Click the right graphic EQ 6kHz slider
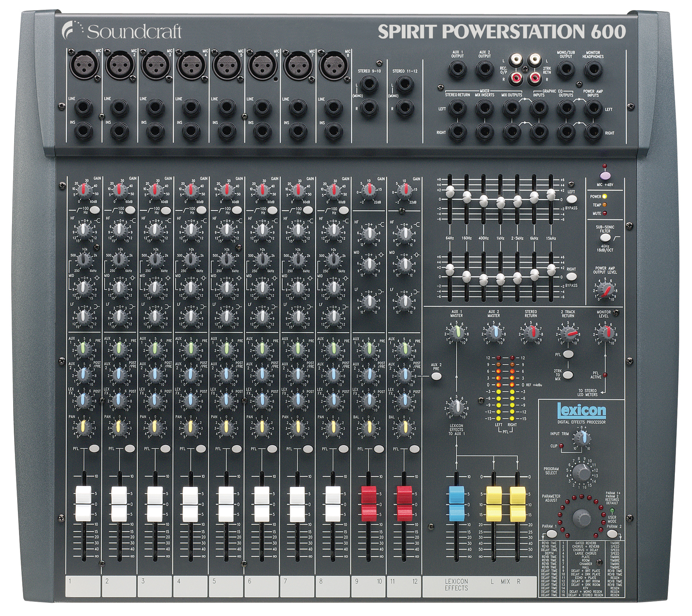 pos(535,276)
